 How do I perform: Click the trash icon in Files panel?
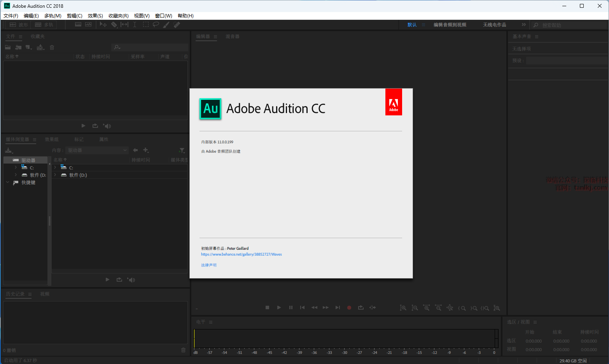point(52,47)
